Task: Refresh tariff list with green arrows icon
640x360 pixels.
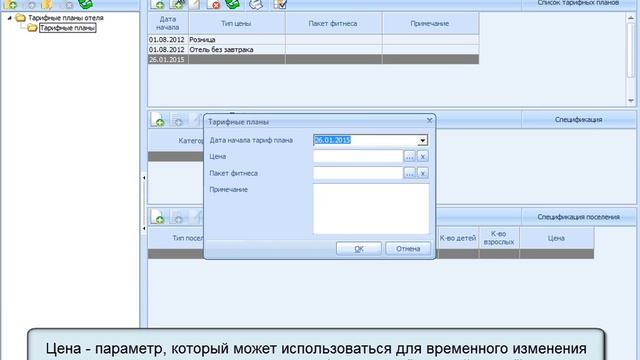Action: [232, 4]
